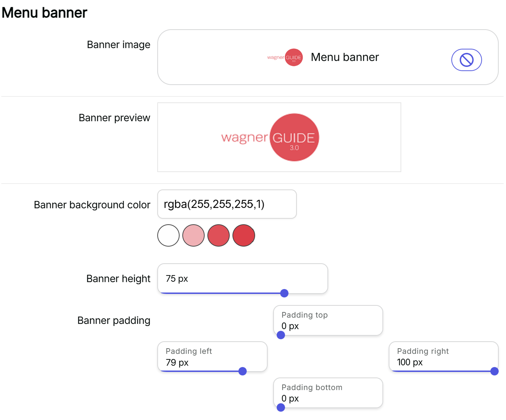Click the Padding top slider handle
The height and width of the screenshot is (420, 506).
(280, 335)
